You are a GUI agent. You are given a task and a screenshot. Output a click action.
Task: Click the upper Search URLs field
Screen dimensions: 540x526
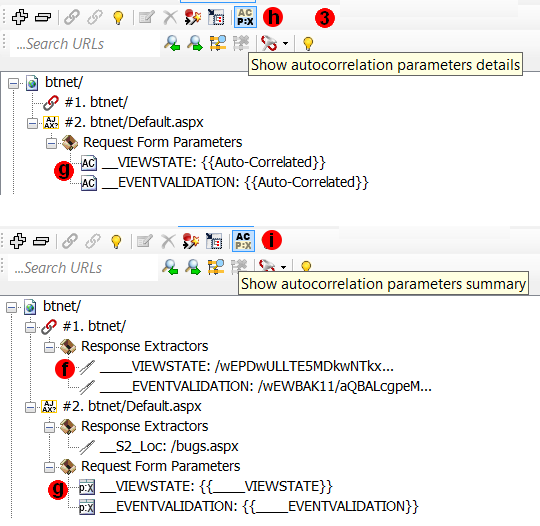point(85,44)
